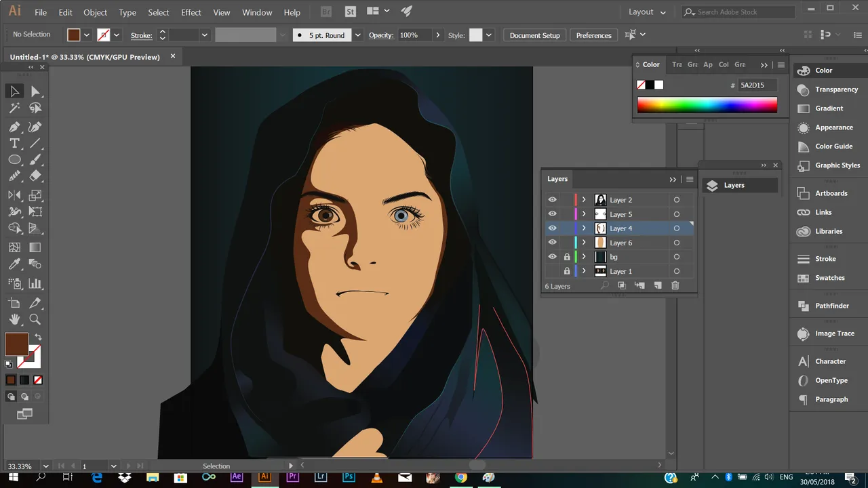Select the Scale tool
Image resolution: width=868 pixels, height=488 pixels.
coord(35,195)
